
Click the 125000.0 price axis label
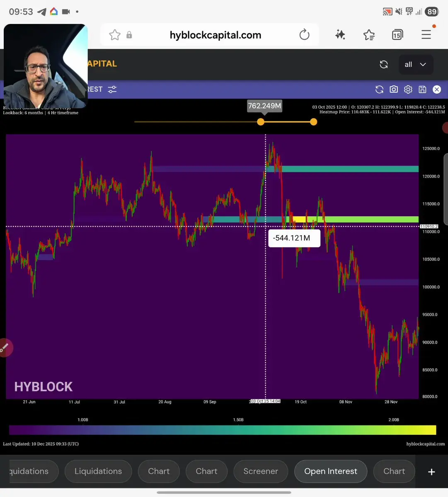click(x=431, y=149)
